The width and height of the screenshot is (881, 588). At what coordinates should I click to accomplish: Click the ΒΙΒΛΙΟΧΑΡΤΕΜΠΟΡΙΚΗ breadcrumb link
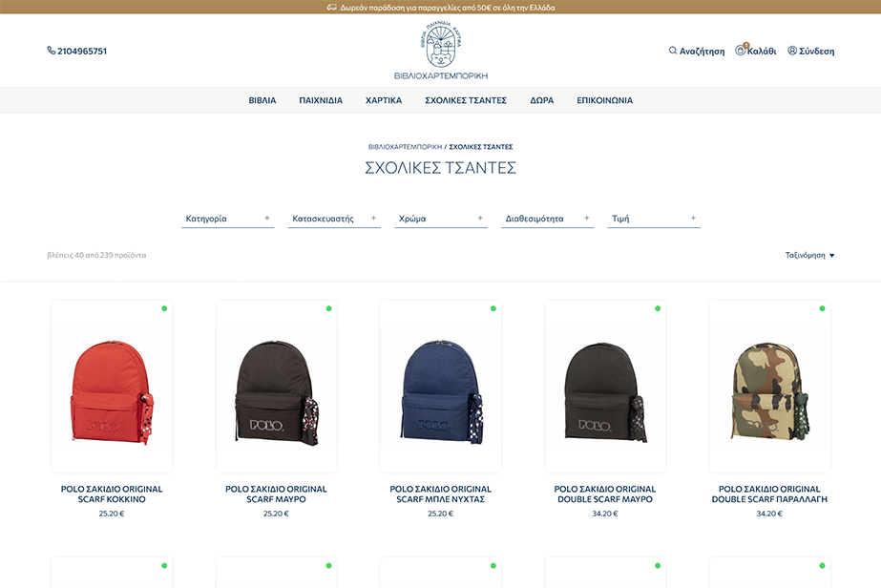pyautogui.click(x=405, y=147)
